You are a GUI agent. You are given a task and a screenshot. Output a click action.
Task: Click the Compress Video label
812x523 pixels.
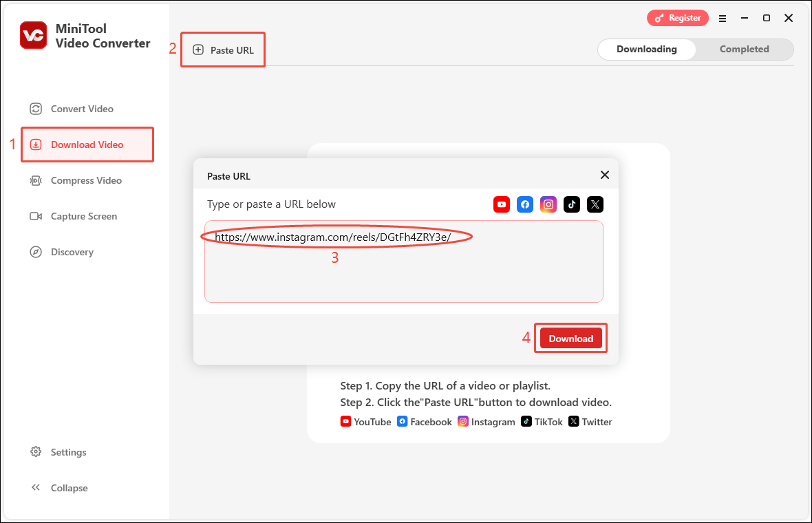click(x=86, y=180)
